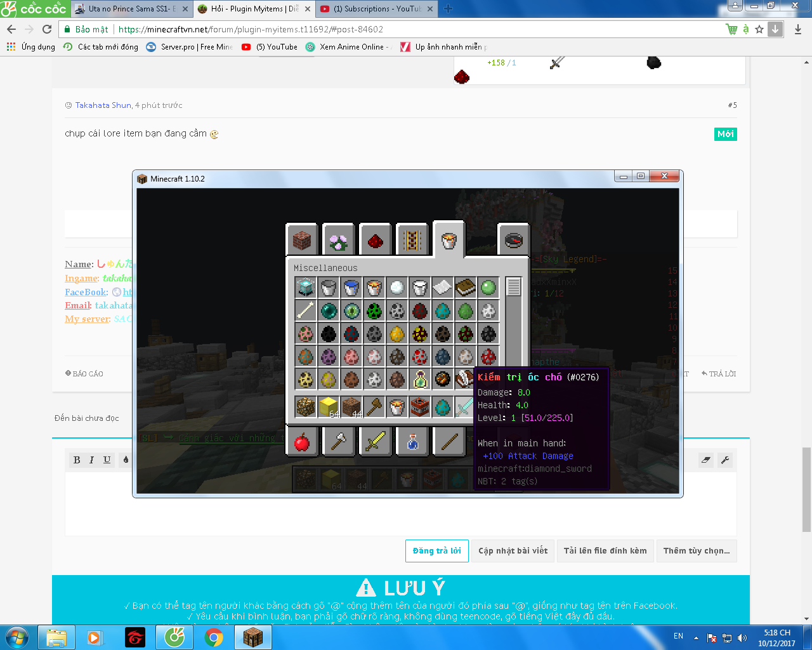This screenshot has height=650, width=812.
Task: Bookmark this page with the star icon
Action: click(759, 29)
